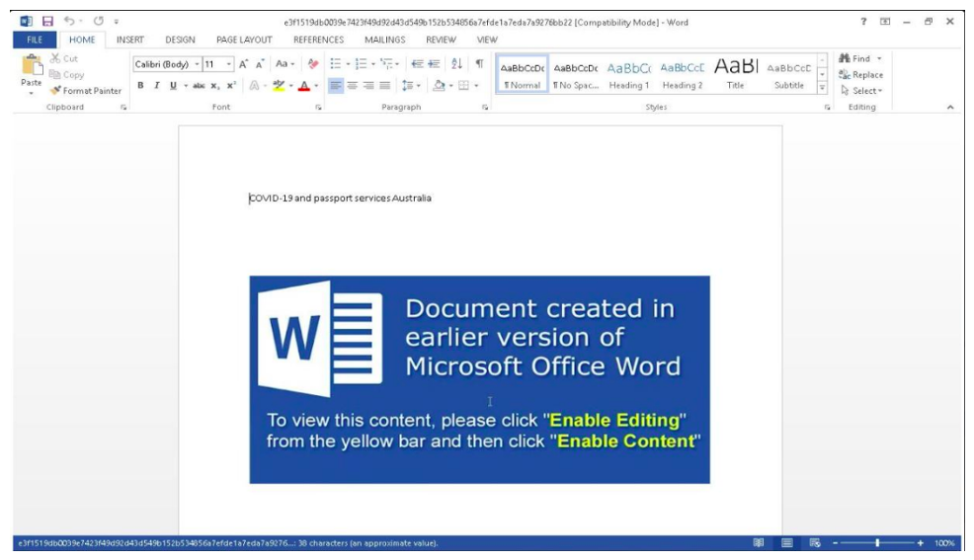Grow the font size
Screen dimensions: 974x560
pyautogui.click(x=243, y=64)
